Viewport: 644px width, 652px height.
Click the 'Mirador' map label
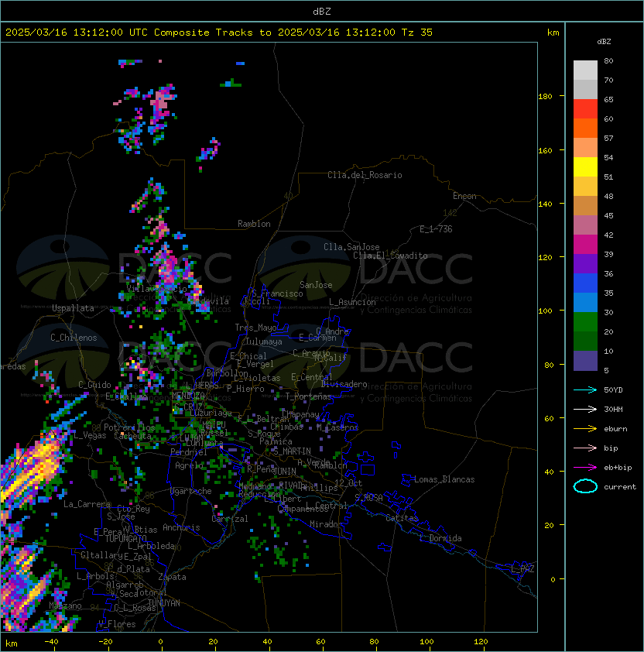pos(327,524)
